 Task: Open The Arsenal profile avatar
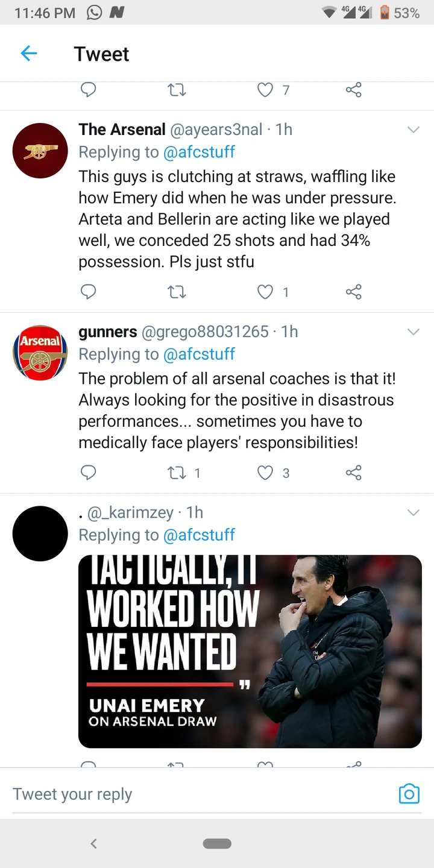tap(40, 151)
